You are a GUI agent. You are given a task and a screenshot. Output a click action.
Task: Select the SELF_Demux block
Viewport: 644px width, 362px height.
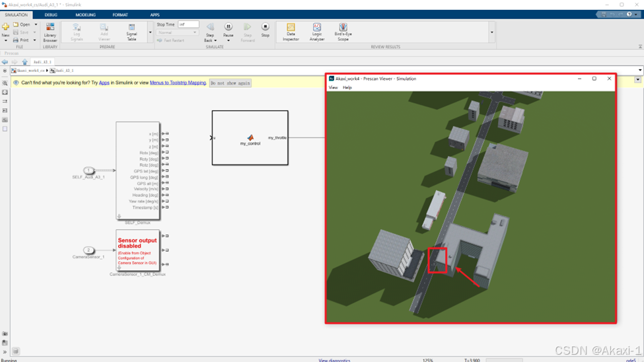[x=137, y=171]
